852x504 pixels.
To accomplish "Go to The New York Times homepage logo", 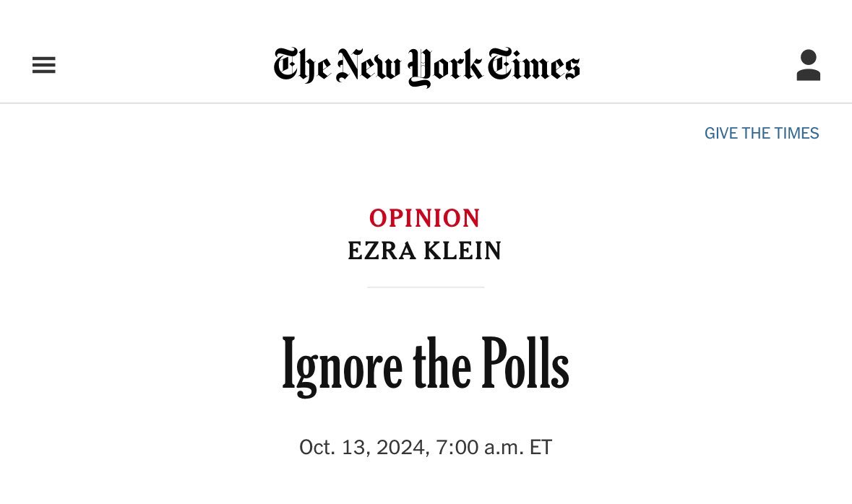I will (426, 66).
